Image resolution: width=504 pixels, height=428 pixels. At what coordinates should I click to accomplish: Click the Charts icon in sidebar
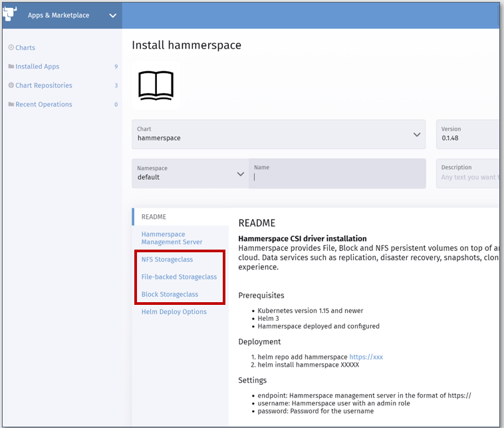click(11, 48)
